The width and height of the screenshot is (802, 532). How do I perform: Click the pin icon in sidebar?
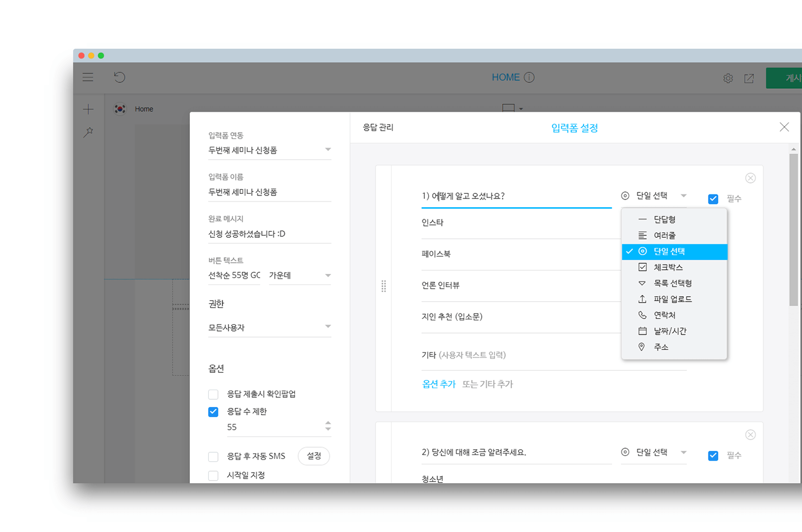pos(89,132)
